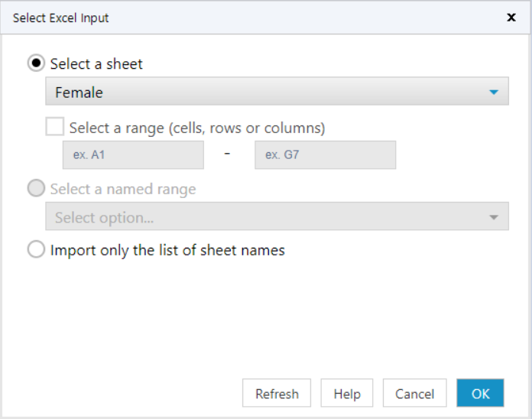The width and height of the screenshot is (532, 419).
Task: Click the "Import only the list of sheet names" text
Action: tap(167, 250)
